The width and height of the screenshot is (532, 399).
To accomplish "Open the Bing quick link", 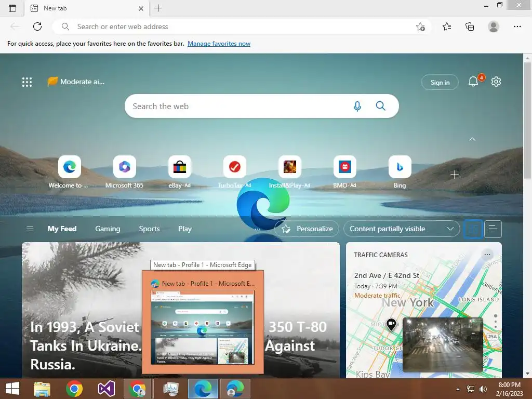I will click(x=400, y=171).
